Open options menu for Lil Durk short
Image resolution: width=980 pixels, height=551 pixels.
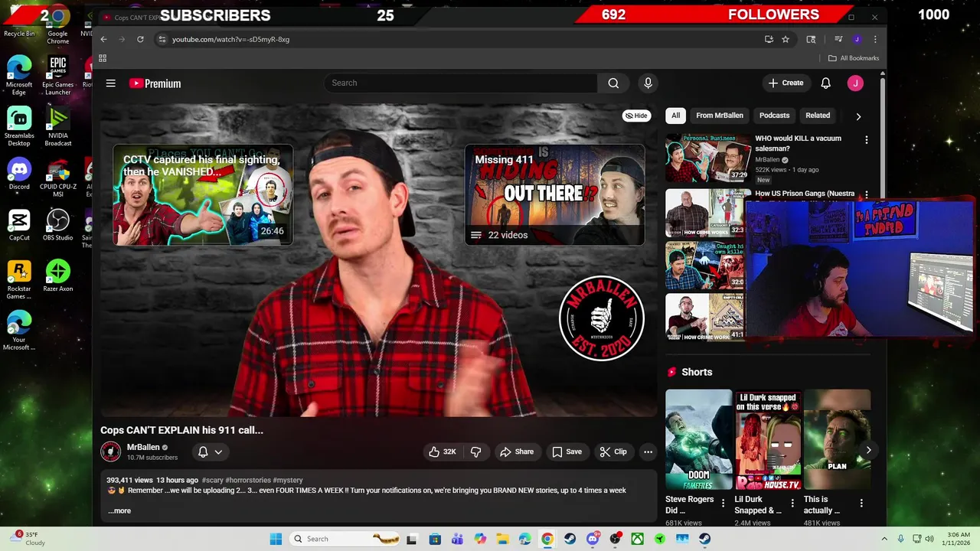click(x=792, y=504)
